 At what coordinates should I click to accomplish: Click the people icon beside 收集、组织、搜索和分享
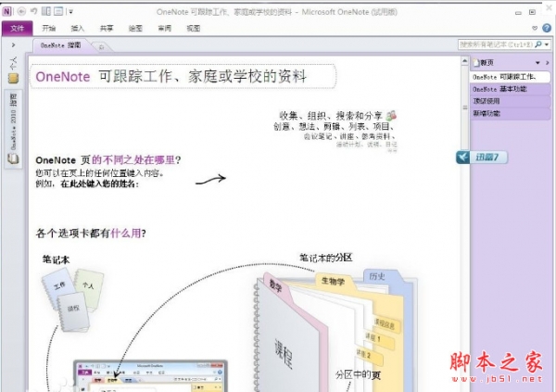[391, 115]
